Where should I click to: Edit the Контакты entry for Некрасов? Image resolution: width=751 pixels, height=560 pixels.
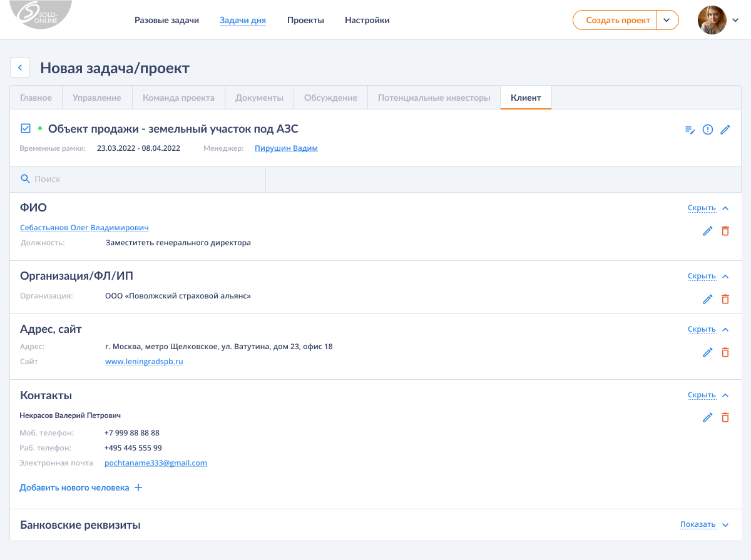(x=708, y=417)
